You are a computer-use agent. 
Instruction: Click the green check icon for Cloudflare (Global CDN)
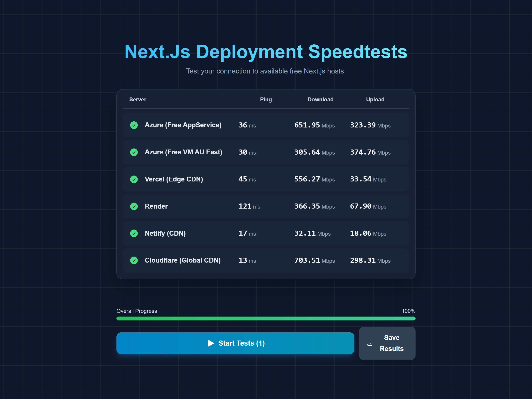pos(134,260)
